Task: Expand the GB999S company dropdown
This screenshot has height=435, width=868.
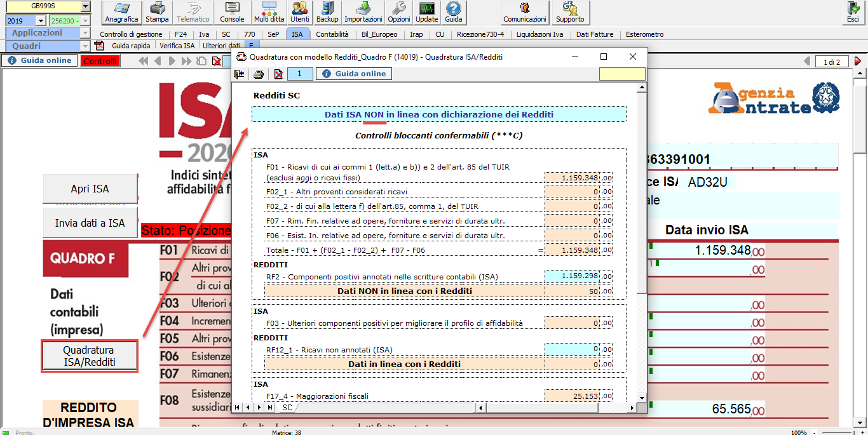Action: pos(86,6)
